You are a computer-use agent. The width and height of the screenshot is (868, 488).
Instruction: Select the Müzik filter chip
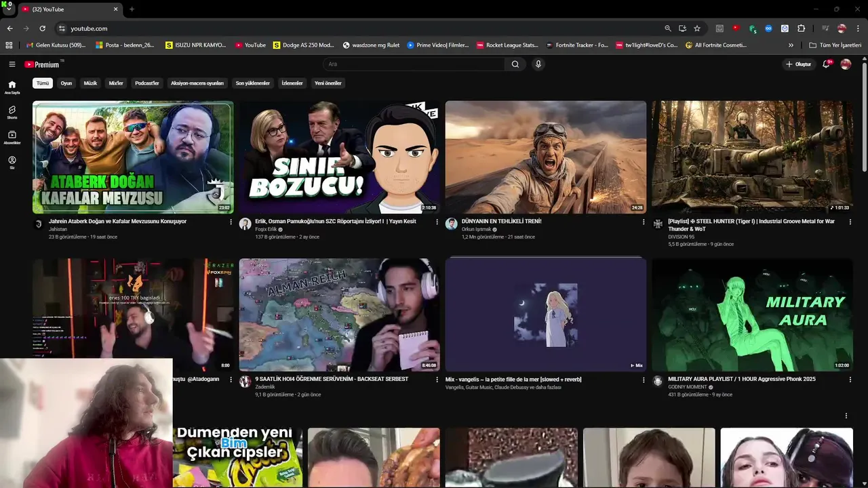click(x=90, y=83)
